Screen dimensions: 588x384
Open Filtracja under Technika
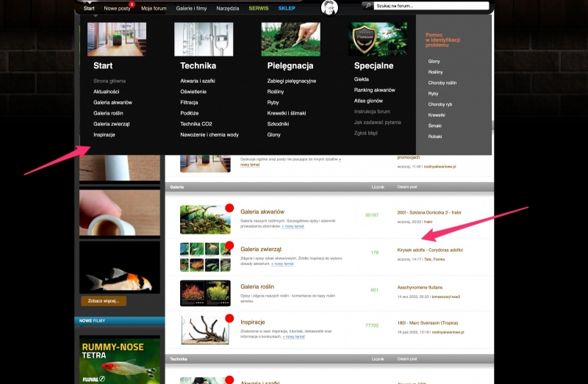tap(189, 102)
